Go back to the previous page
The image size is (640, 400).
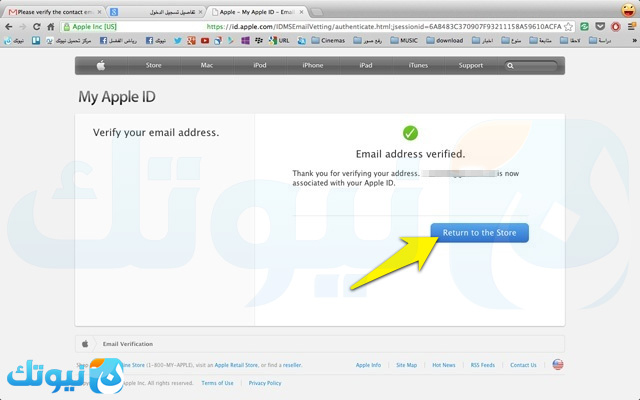point(9,27)
